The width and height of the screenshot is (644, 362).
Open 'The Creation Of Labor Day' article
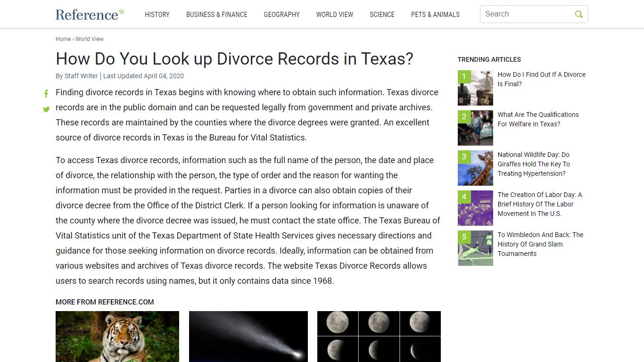click(540, 204)
